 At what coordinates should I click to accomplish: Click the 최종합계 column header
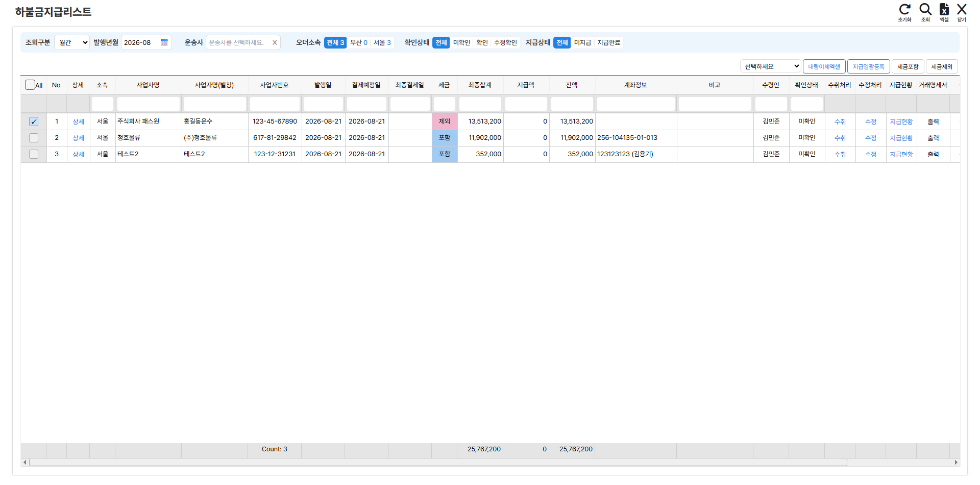click(x=480, y=85)
